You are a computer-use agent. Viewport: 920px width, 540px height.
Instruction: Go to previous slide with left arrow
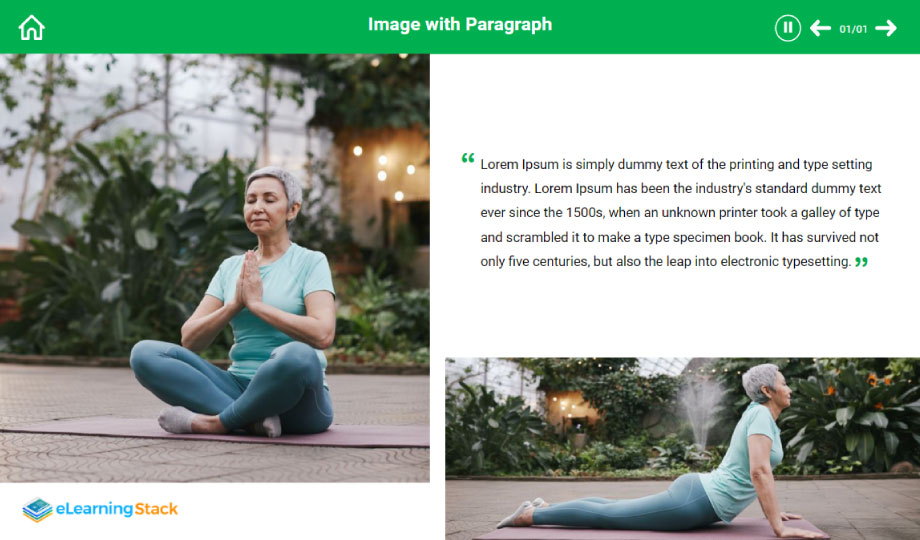coord(820,28)
